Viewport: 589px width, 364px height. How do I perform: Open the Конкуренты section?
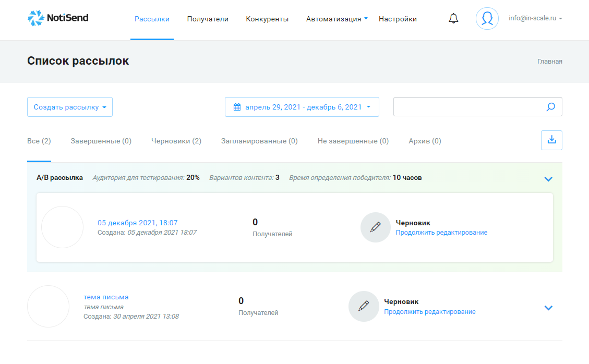coord(267,19)
